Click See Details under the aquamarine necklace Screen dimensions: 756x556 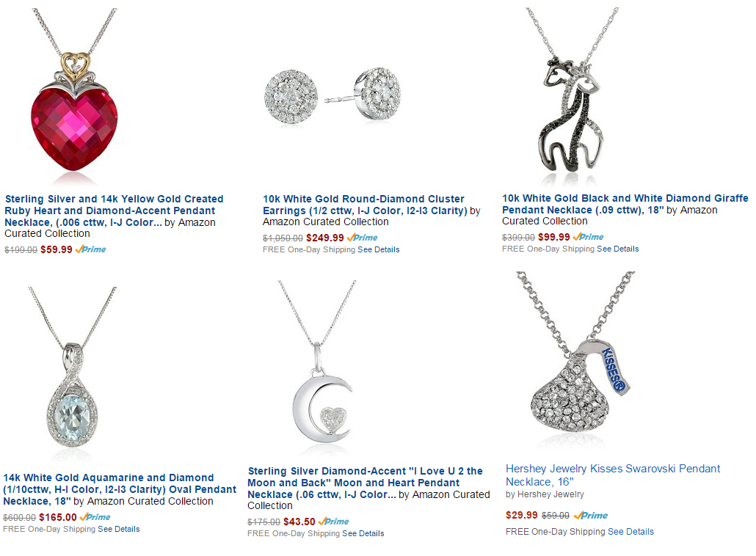coord(119,529)
